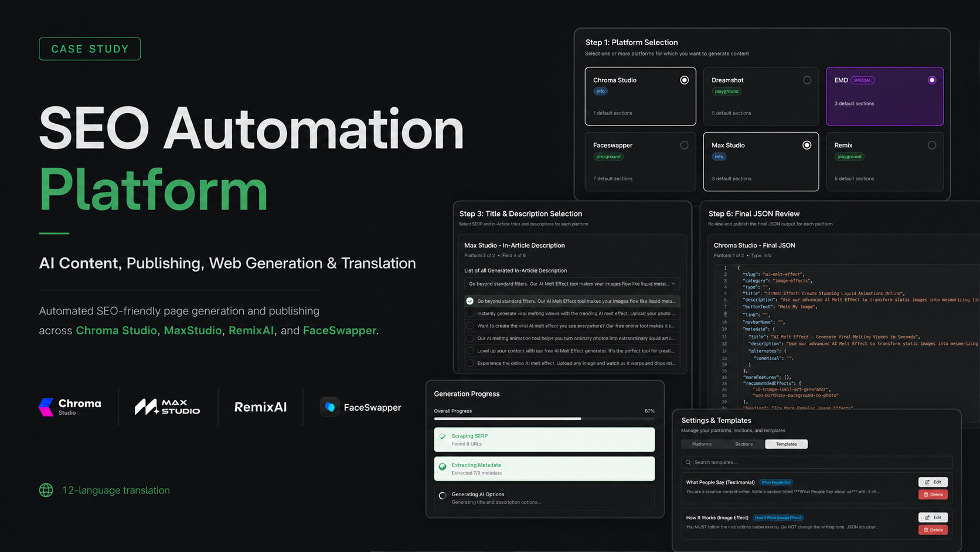Click the Edit pencil icon for Testimonial template
Viewport: 980px width, 552px height.
[x=927, y=482]
